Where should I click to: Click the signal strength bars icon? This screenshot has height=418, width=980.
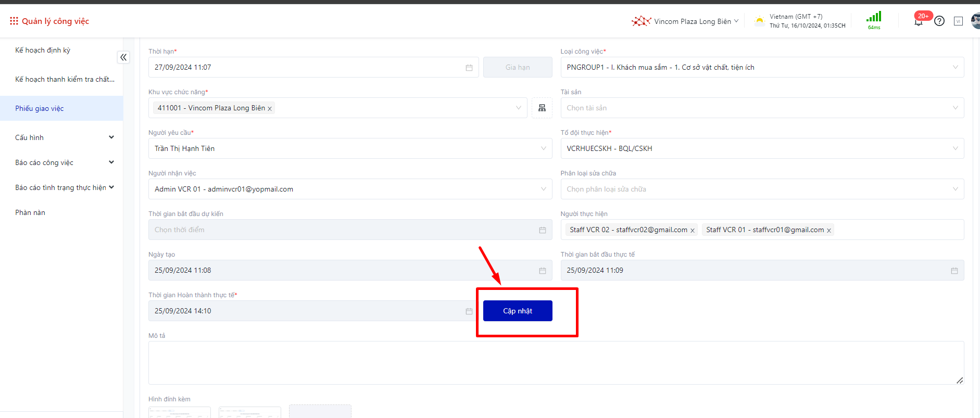[x=874, y=17]
